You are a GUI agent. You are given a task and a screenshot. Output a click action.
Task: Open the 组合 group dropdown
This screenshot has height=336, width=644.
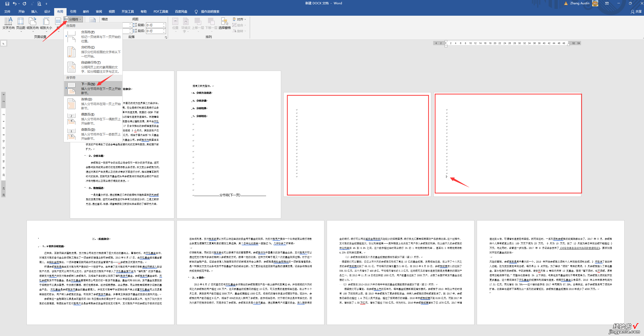pyautogui.click(x=239, y=25)
